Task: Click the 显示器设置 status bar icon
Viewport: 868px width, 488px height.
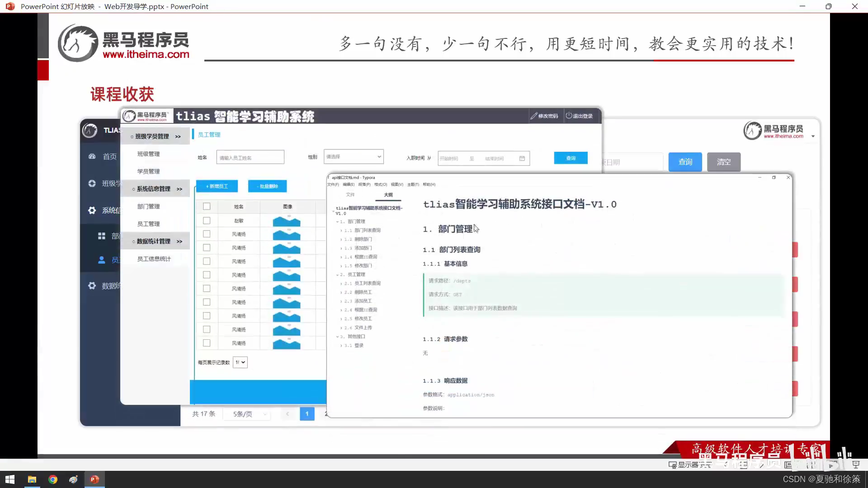Action: 672,465
